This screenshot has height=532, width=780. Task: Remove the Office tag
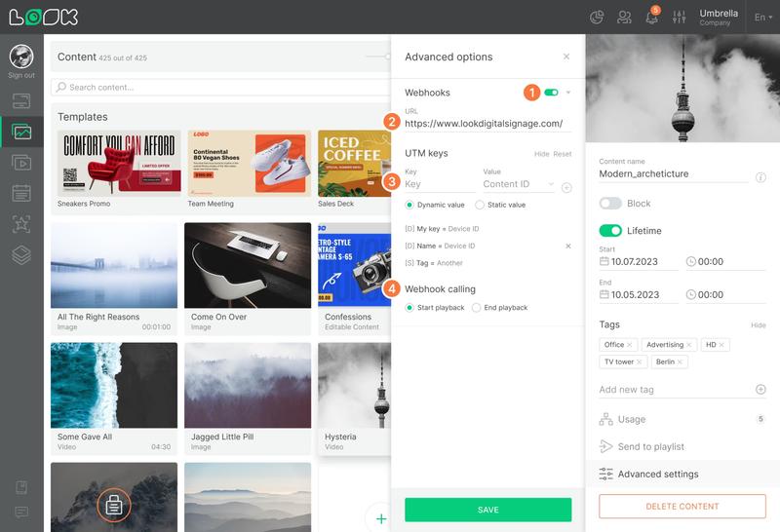coord(629,345)
